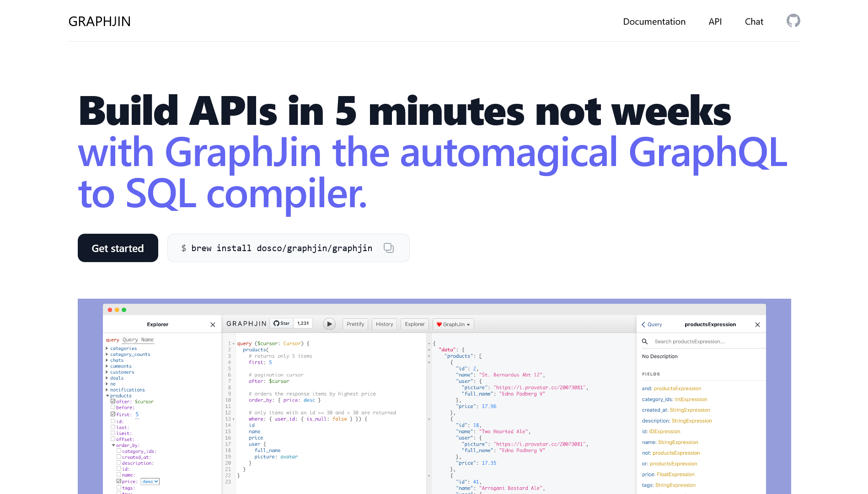Screen dimensions: 868x494
Task: Enable the limit: argument checkbox
Action: click(113, 433)
